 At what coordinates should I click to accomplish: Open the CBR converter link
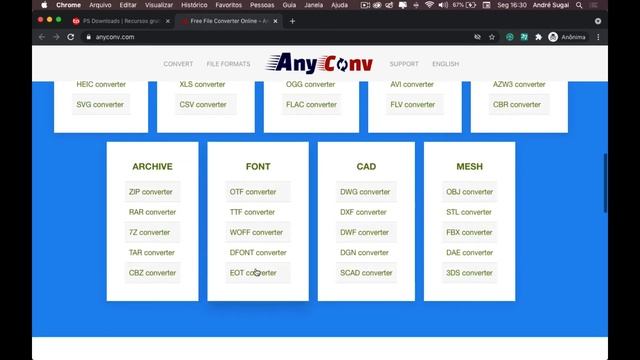pos(517,104)
